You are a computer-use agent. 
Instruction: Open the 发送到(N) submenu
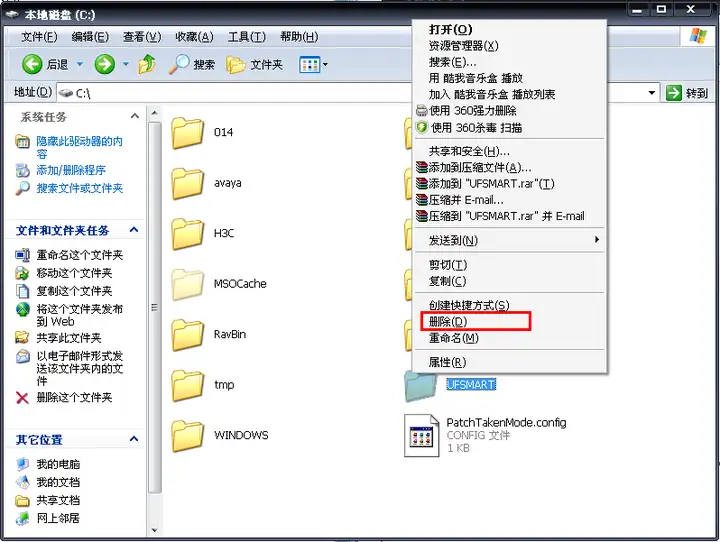510,240
